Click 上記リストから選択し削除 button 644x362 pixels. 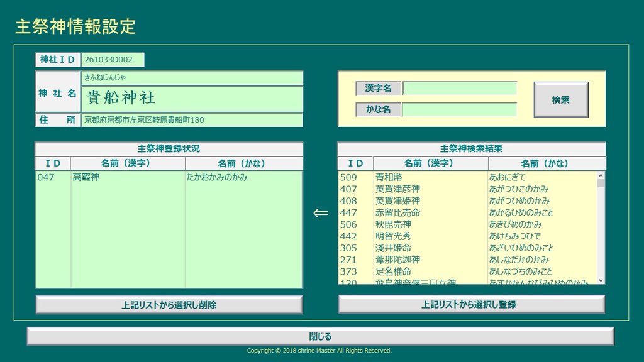[x=169, y=305]
